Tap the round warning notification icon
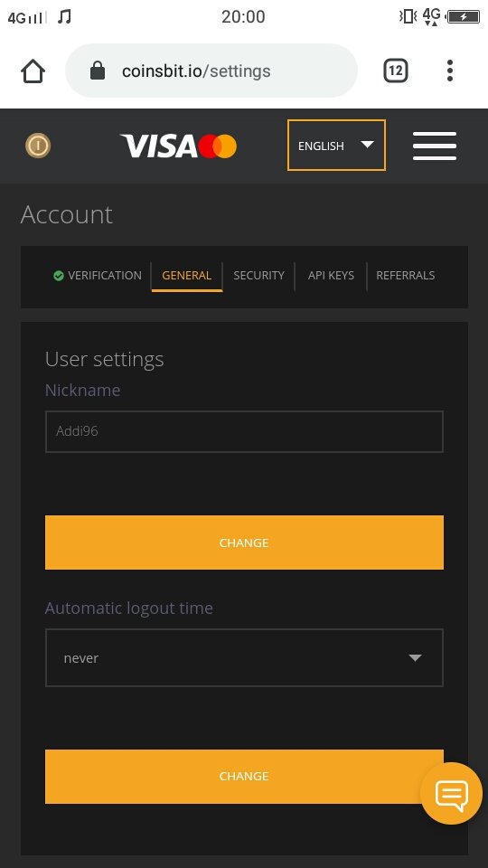Viewport: 488px width, 868px height. point(38,146)
